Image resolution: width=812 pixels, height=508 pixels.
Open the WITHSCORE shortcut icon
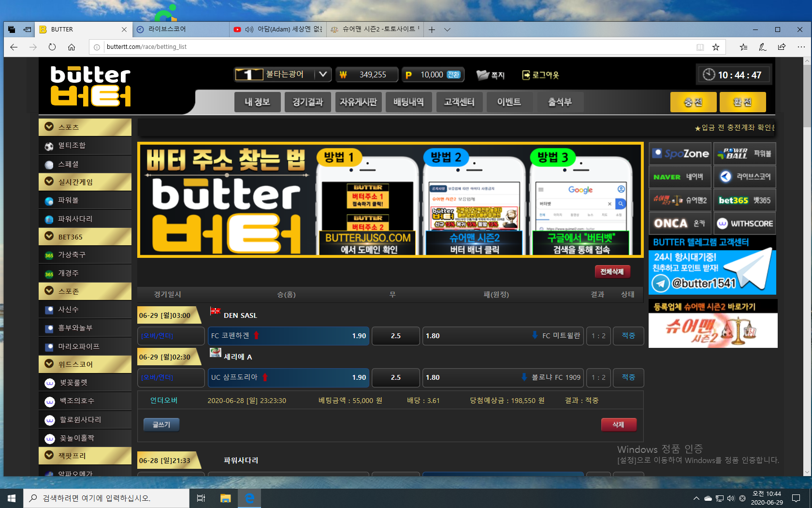[744, 224]
